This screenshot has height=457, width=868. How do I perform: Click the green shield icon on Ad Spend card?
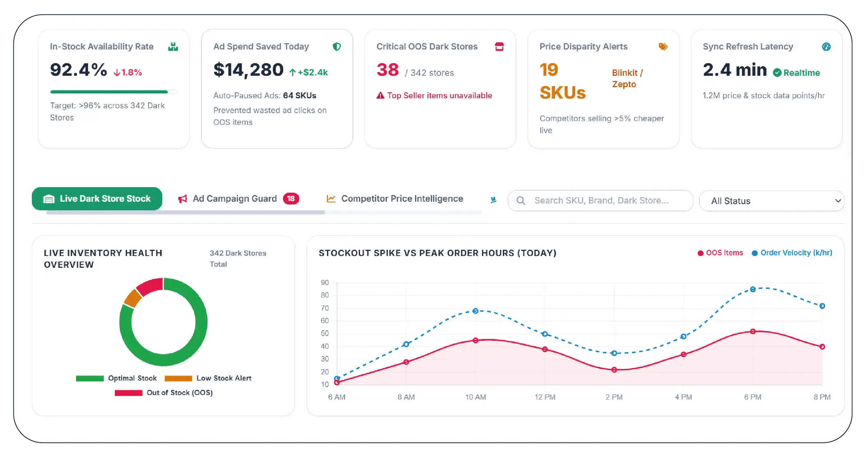tap(337, 47)
